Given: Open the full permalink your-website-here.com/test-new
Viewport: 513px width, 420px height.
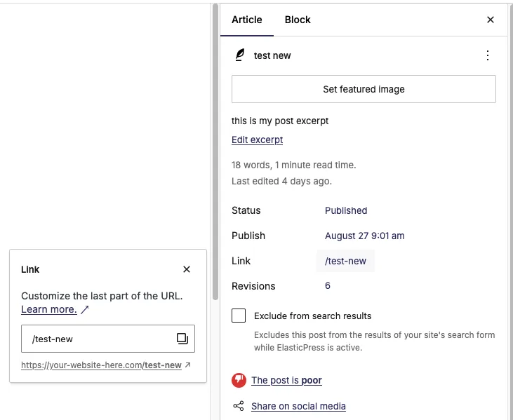Looking at the screenshot, I should coord(102,365).
